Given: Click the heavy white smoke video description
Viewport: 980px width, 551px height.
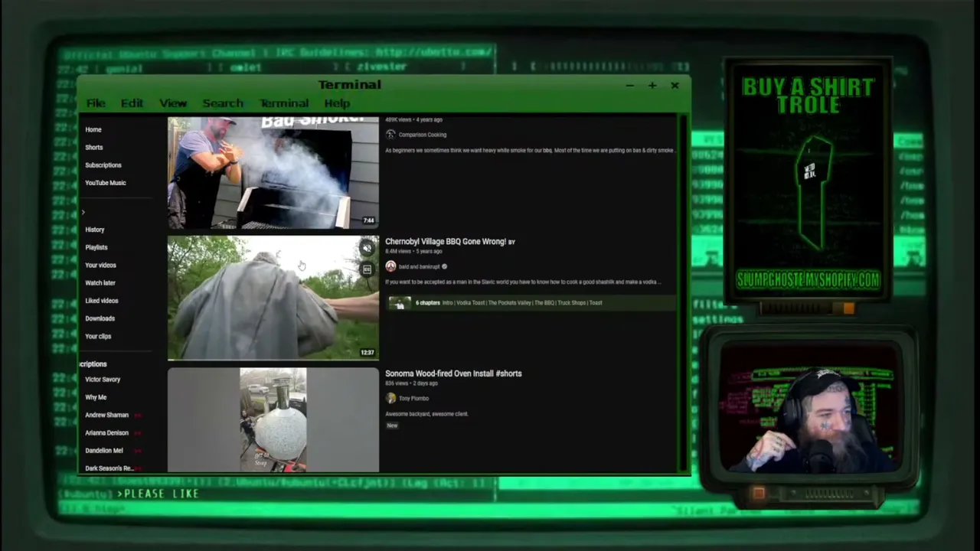Looking at the screenshot, I should tap(529, 150).
